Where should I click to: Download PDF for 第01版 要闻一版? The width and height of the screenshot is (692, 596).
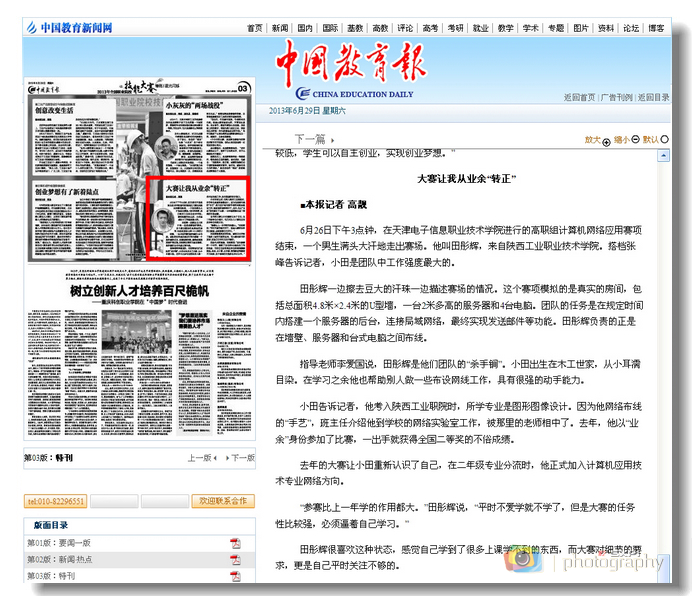point(236,543)
